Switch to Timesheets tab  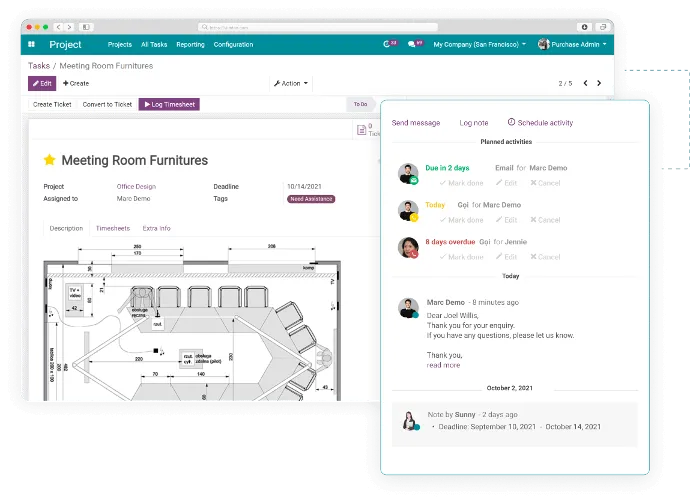[113, 228]
